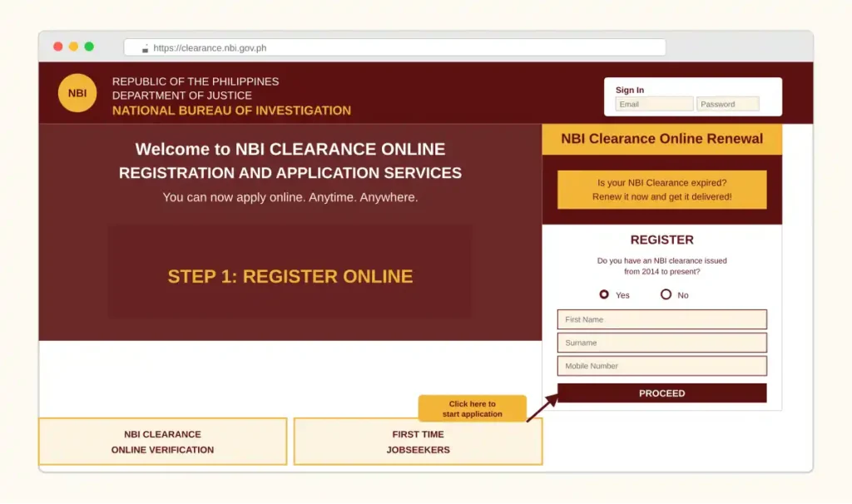Open NBI Clearance Online Verification

[x=162, y=442]
